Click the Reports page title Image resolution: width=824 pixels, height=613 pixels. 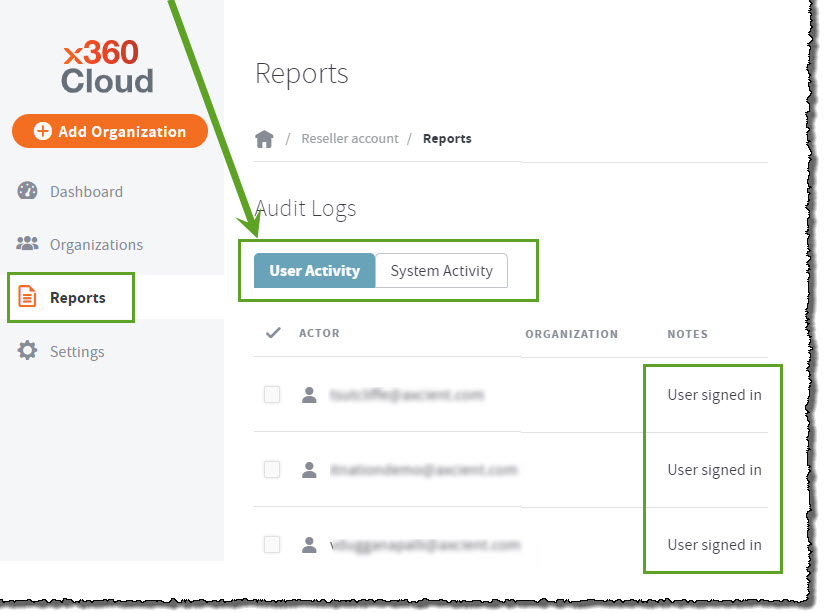click(x=302, y=73)
